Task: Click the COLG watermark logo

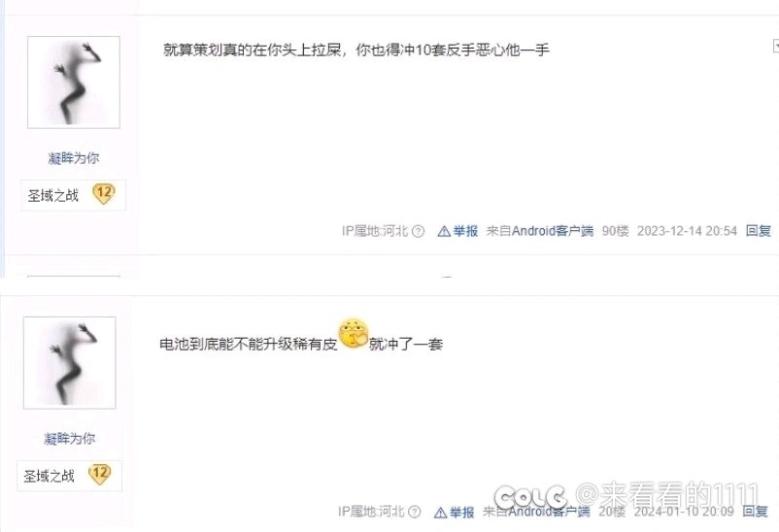Action: (530, 497)
